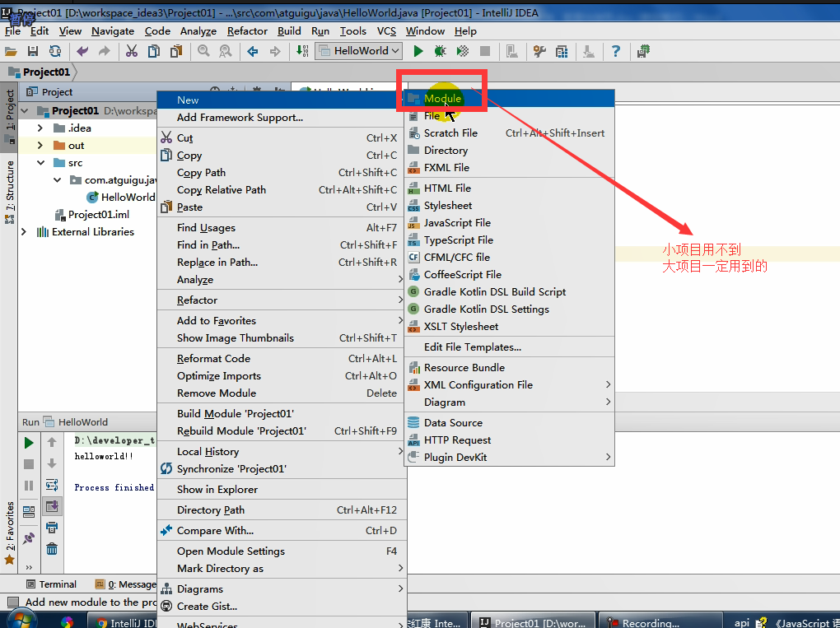Select HelloWorld class in project tree
The height and width of the screenshot is (628, 840).
pyautogui.click(x=121, y=197)
